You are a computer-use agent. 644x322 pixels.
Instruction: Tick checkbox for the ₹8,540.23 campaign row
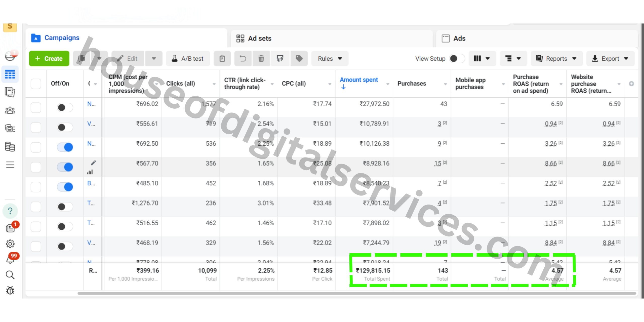point(36,187)
